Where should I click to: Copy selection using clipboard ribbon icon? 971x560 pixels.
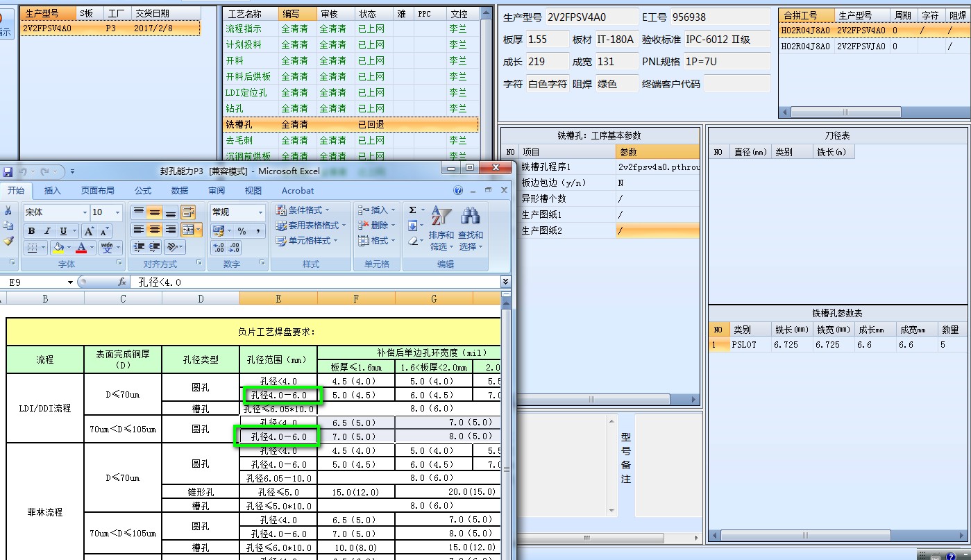tap(8, 226)
